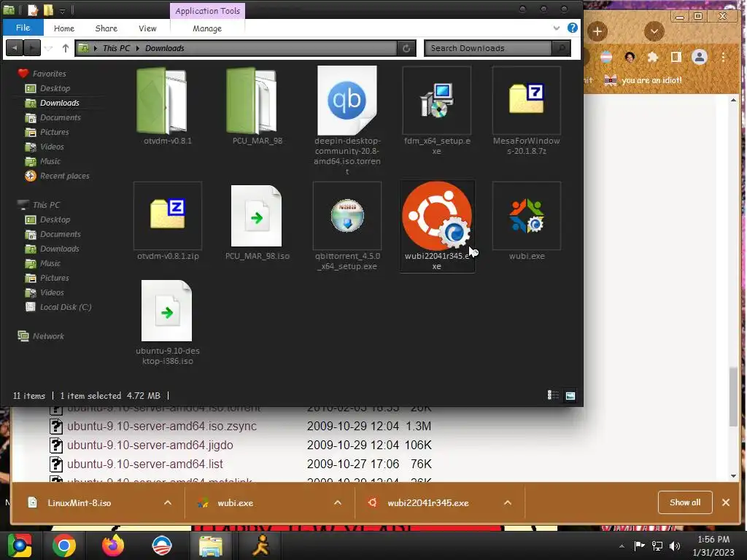Expand wubi22041r345.exe download options
747x560 pixels.
(508, 502)
